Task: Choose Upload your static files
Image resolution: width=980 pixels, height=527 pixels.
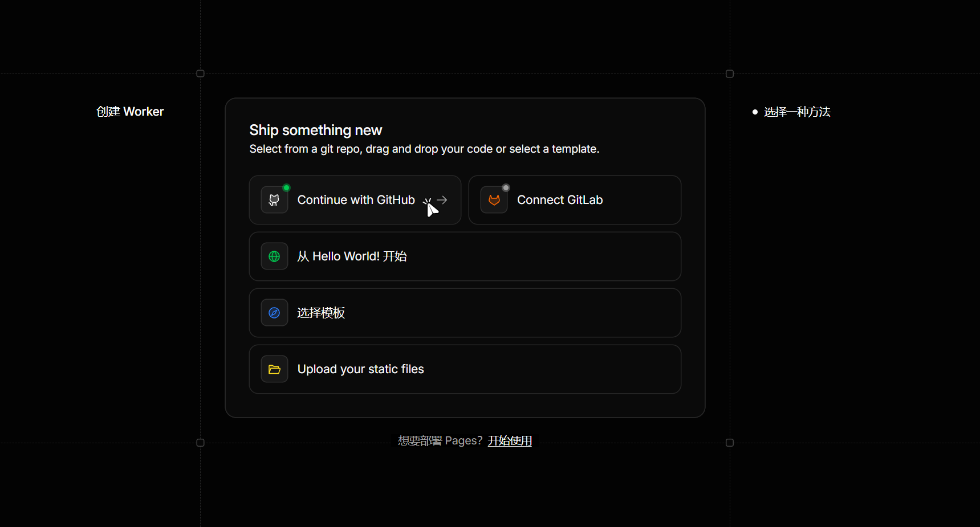Action: (465, 369)
